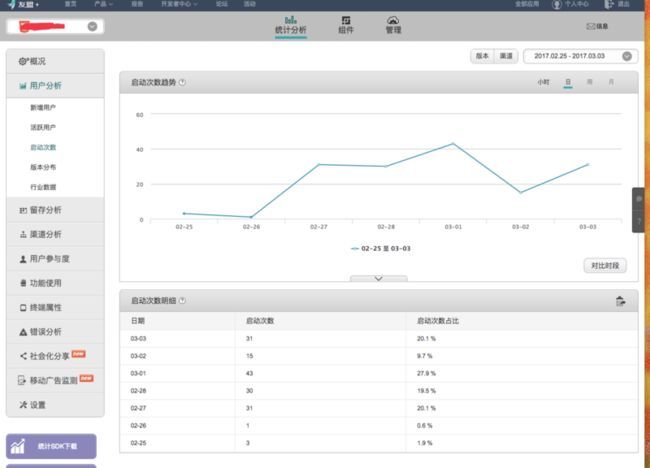Viewport: 650px width, 468px height.
Task: Open 活跃用户 under 用户分析
Action: 43,127
